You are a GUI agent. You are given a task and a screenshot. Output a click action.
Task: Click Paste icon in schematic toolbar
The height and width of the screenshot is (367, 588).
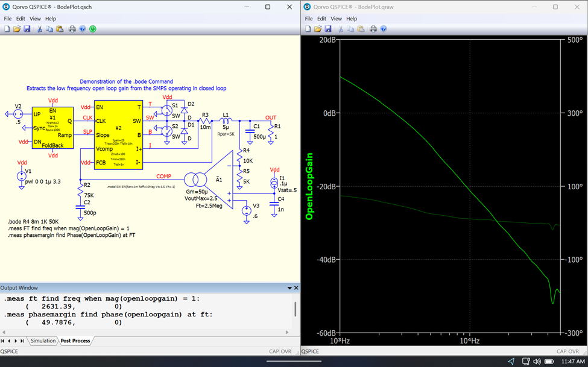(x=59, y=29)
